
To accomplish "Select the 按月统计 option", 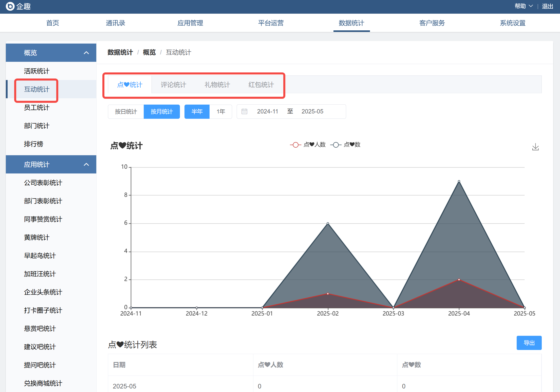I will 162,112.
